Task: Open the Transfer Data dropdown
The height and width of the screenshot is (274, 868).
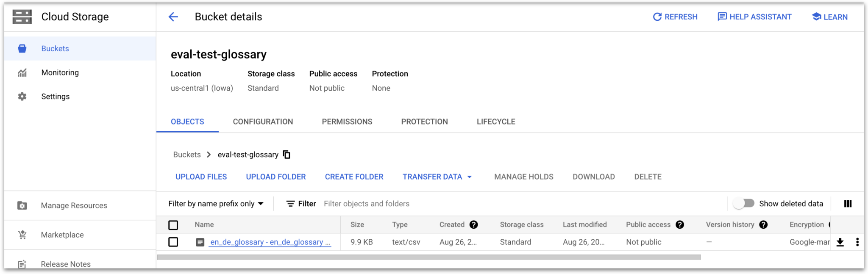Action: (x=437, y=177)
